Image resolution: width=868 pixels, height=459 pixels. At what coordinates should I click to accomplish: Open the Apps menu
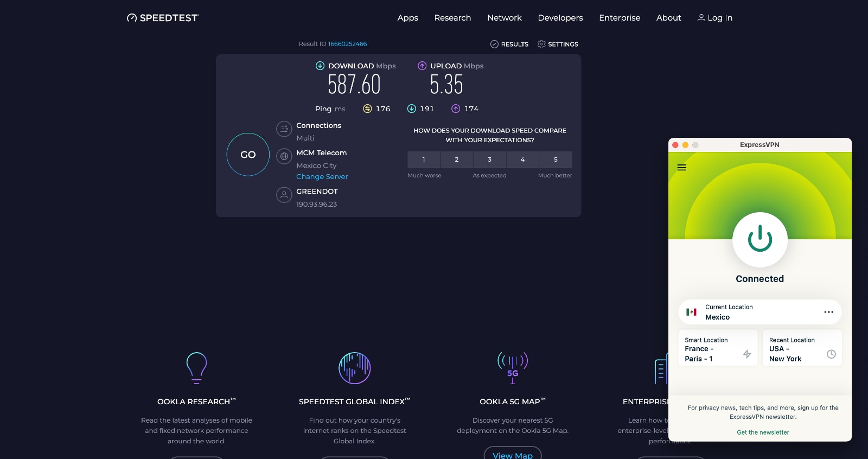407,18
